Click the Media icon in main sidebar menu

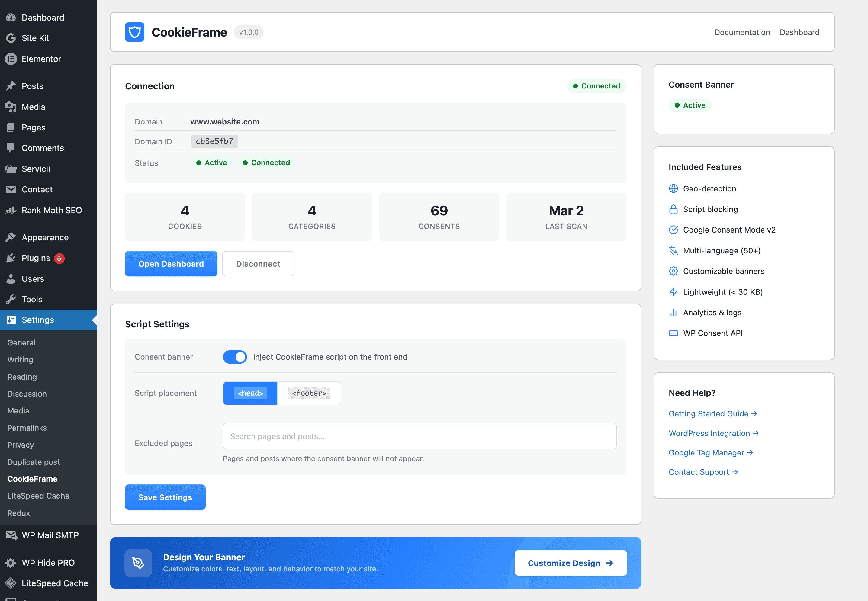tap(11, 107)
